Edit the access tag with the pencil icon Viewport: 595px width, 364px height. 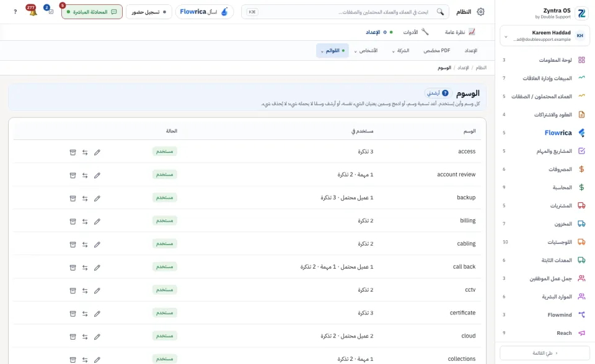[x=97, y=152]
